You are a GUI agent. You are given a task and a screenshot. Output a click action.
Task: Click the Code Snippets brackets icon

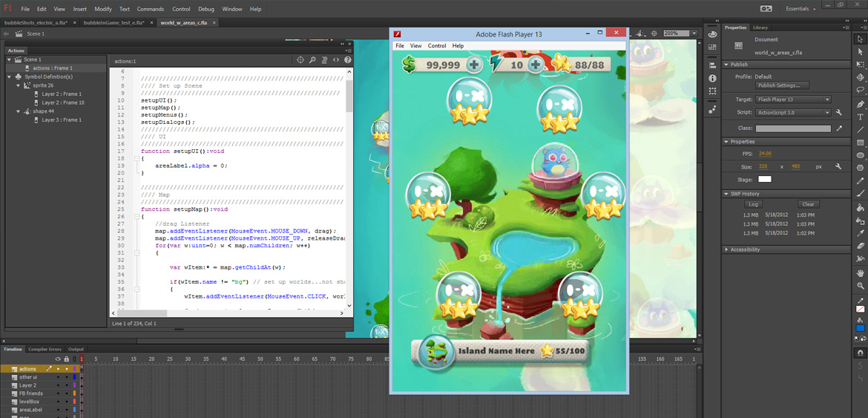pos(336,60)
